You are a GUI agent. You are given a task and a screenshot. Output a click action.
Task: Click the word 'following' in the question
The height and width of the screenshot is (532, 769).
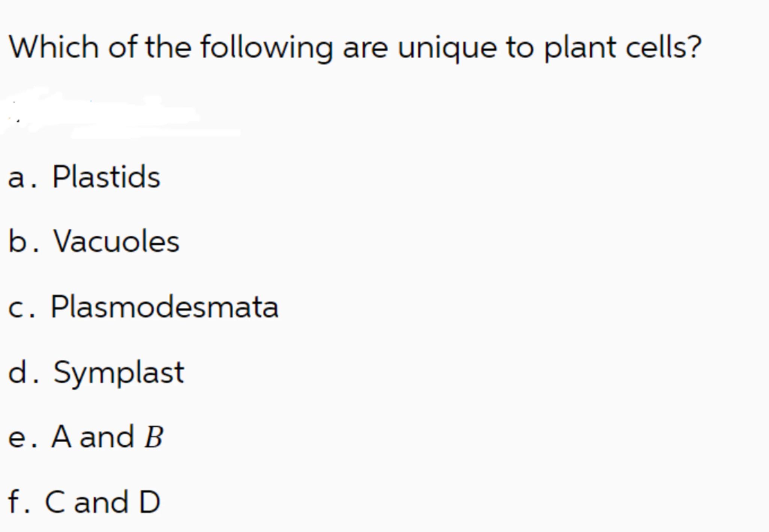[x=267, y=48]
